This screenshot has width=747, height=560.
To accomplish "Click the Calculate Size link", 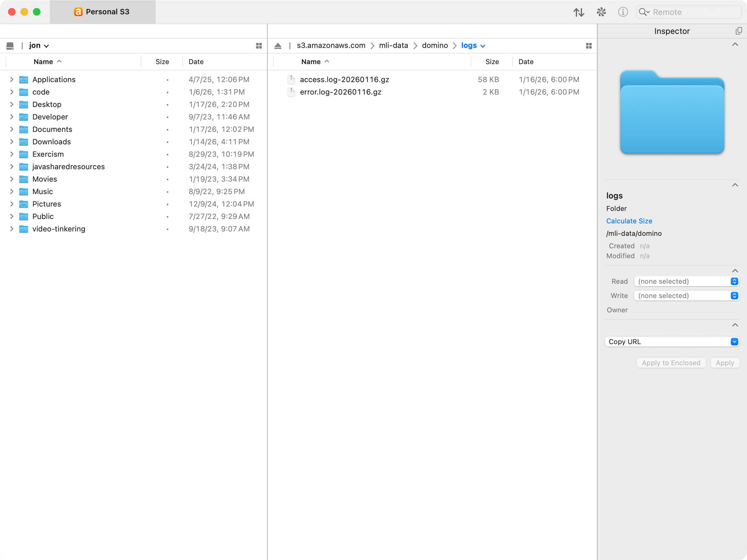I will click(629, 221).
